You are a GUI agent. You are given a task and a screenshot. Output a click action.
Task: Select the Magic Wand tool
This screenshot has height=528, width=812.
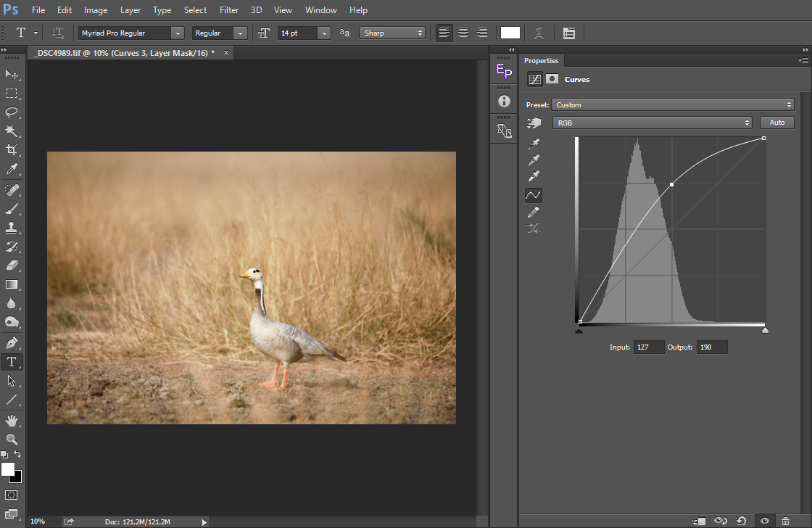point(12,131)
